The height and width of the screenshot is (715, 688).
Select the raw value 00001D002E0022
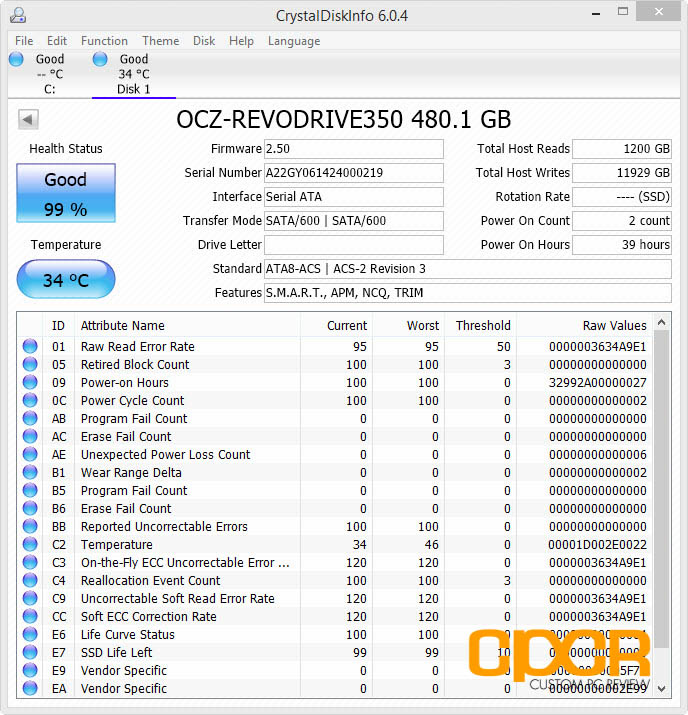(597, 544)
